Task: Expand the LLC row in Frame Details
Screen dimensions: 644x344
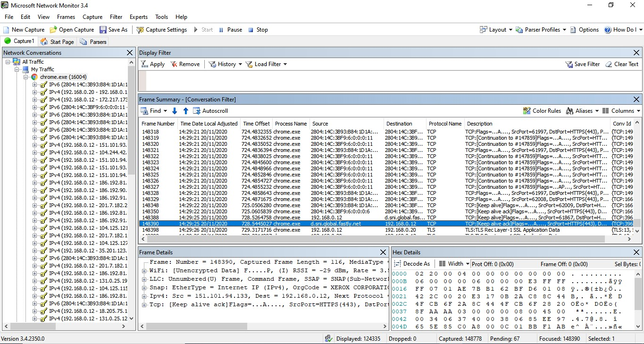Action: (144, 279)
